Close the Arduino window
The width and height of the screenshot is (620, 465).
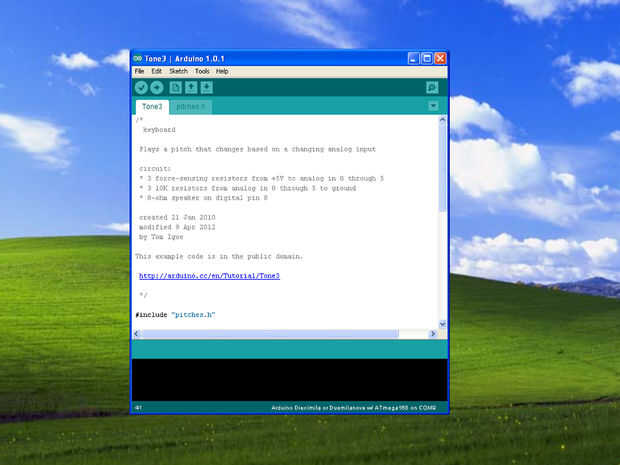[x=440, y=59]
